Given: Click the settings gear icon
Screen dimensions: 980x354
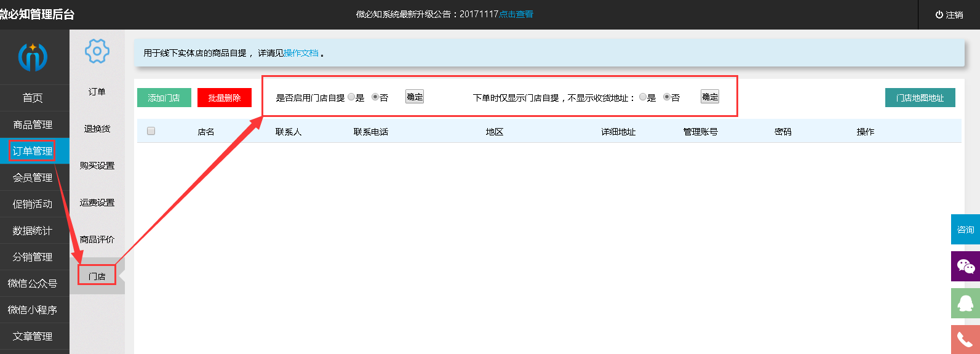Looking at the screenshot, I should [x=97, y=51].
